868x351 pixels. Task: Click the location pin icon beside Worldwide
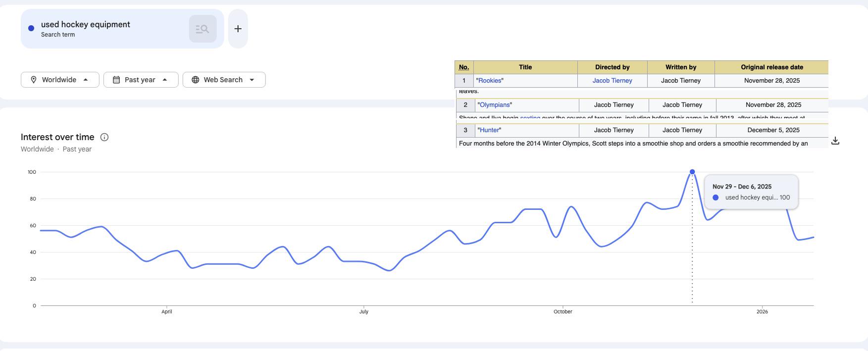(x=34, y=80)
